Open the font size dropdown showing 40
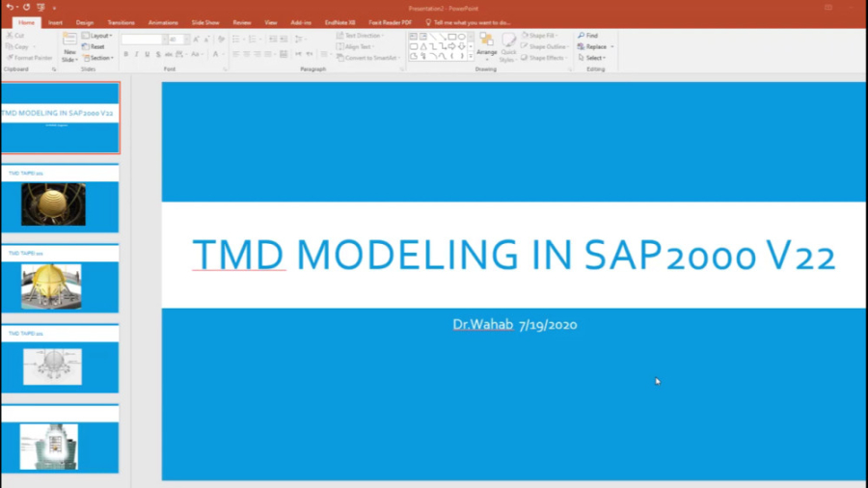868x488 pixels. (x=186, y=40)
